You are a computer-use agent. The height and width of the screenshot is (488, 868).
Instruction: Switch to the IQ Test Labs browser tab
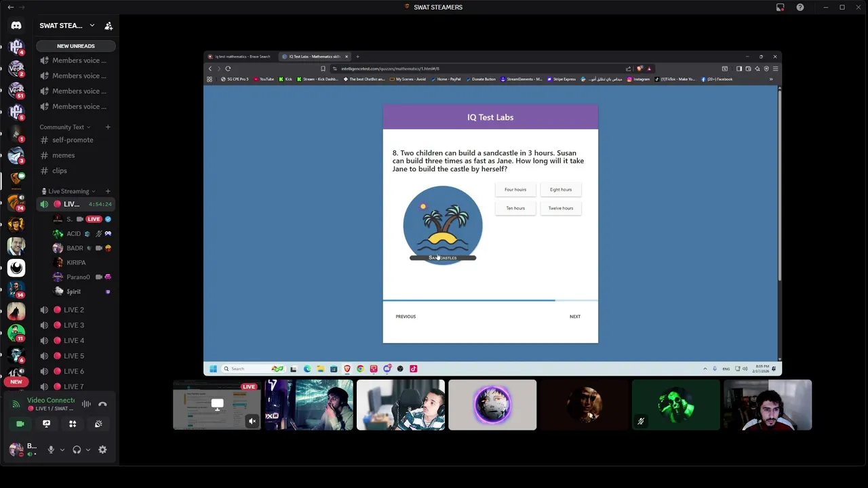coord(315,57)
